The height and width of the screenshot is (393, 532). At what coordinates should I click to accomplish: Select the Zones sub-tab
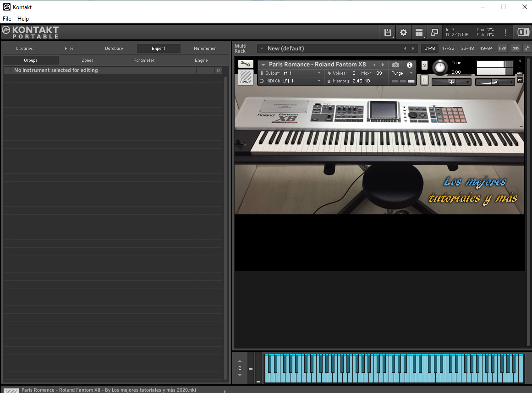87,60
